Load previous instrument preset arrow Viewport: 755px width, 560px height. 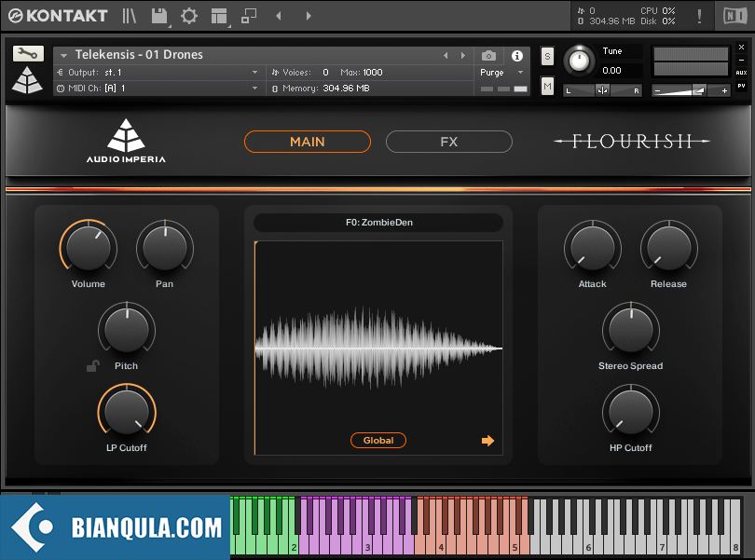[x=446, y=55]
